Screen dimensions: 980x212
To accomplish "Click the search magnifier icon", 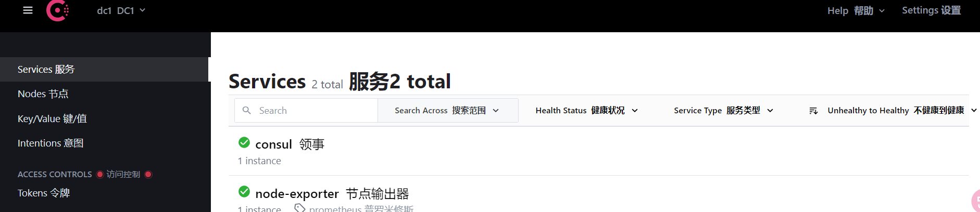I will click(247, 110).
